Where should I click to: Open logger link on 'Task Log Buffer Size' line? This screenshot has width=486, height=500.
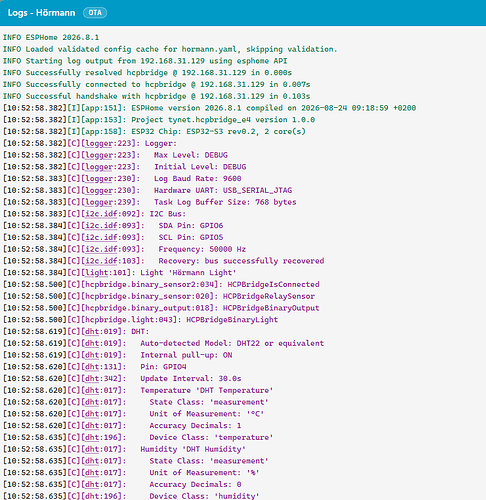click(x=98, y=202)
